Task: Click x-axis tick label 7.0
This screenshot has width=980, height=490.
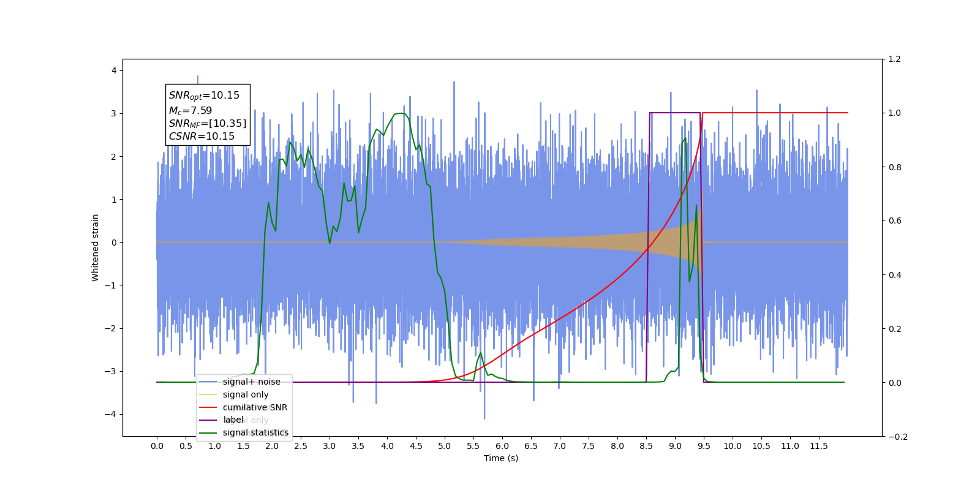Action: tap(560, 446)
